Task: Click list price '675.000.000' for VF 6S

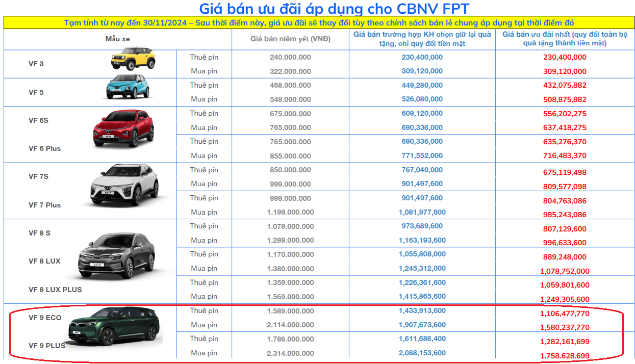Action: [290, 114]
